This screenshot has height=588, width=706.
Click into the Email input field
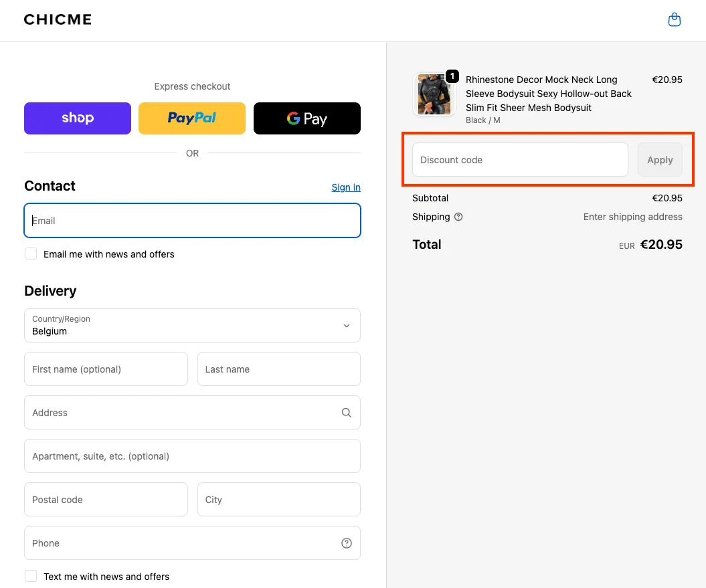[x=192, y=221]
